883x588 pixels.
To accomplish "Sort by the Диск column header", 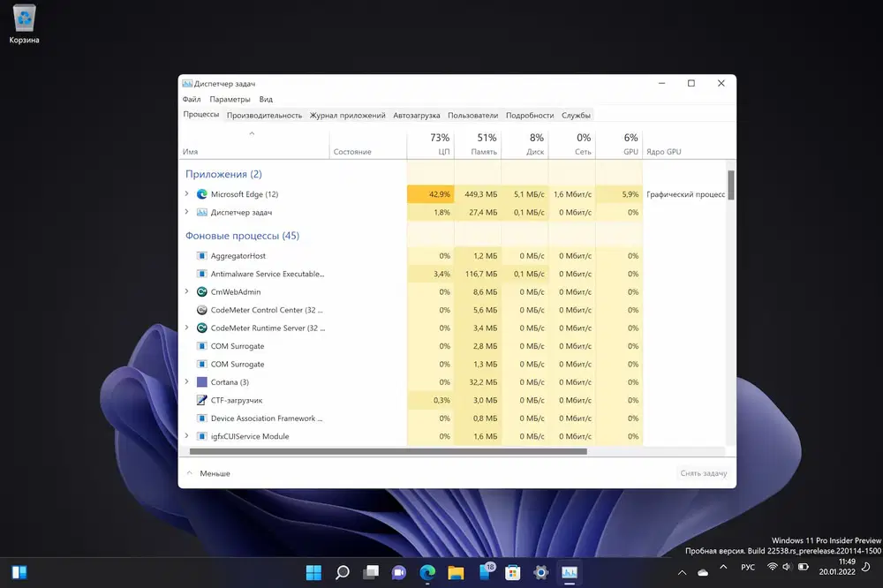I will pyautogui.click(x=525, y=144).
